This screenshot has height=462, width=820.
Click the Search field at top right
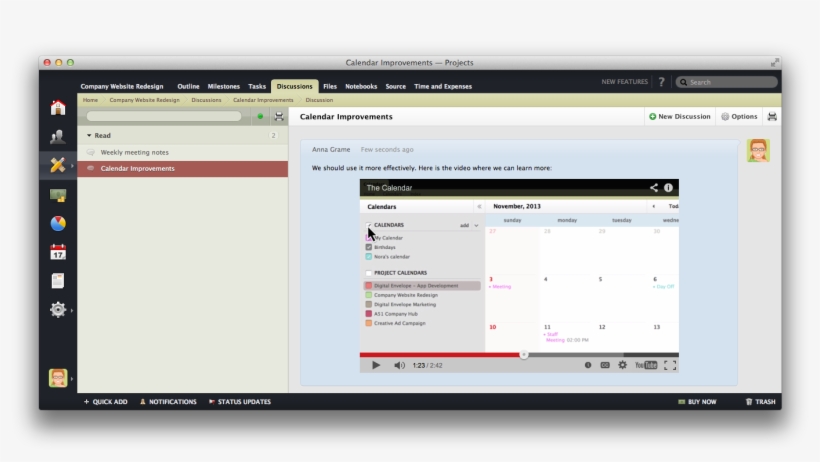(726, 82)
